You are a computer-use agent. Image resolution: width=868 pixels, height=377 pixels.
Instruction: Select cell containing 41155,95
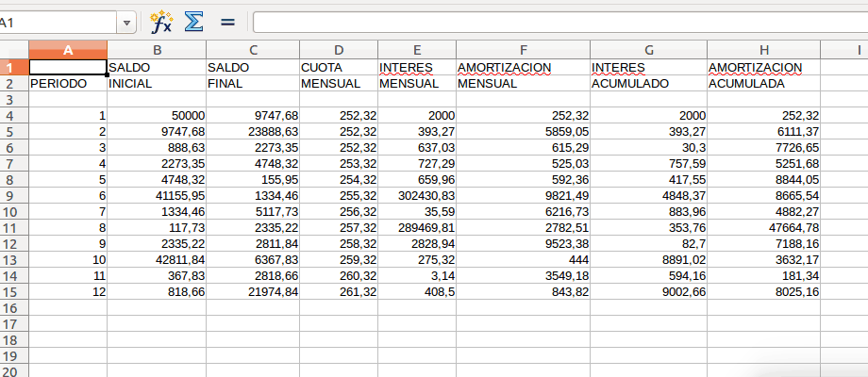click(157, 196)
